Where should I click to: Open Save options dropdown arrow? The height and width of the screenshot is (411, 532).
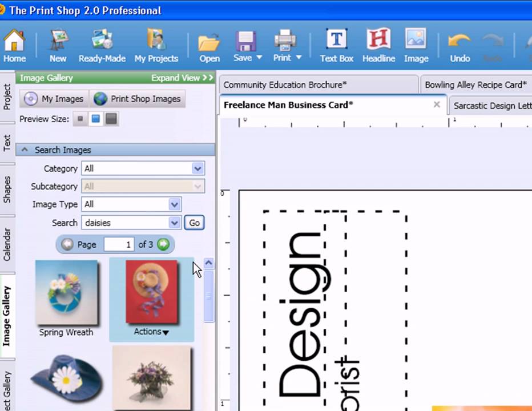tap(259, 57)
